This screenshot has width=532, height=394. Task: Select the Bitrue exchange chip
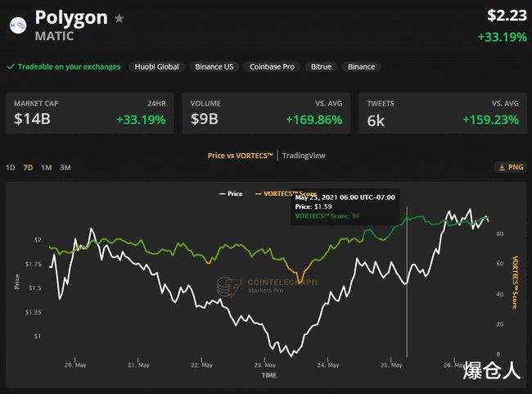click(x=322, y=66)
